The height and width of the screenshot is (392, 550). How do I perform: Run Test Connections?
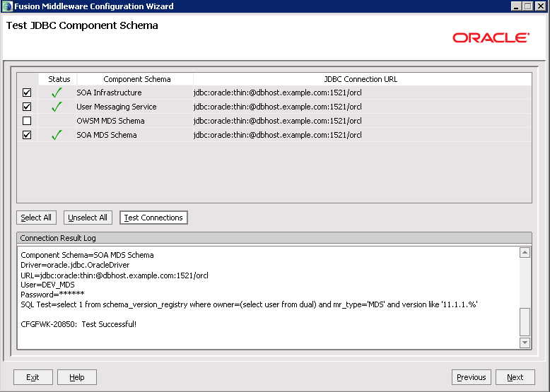153,218
